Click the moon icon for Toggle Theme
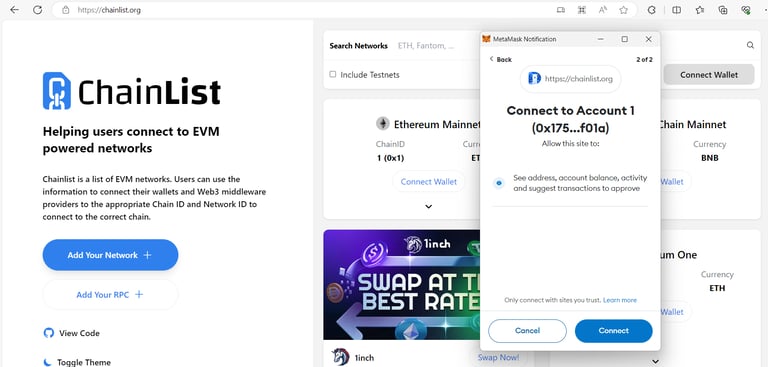This screenshot has height=367, width=768. pyautogui.click(x=48, y=362)
